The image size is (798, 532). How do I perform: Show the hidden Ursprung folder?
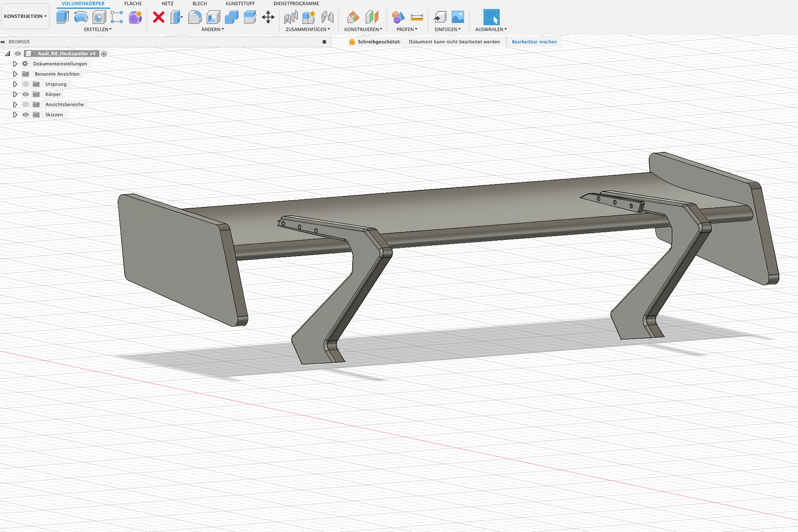pyautogui.click(x=26, y=84)
